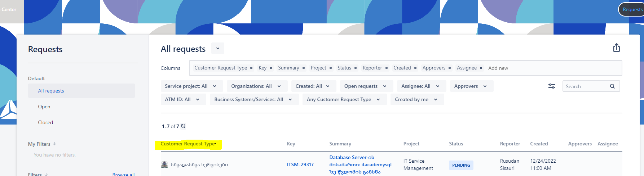Sort by Customer Request Type column
The image size is (644, 176).
(x=188, y=144)
